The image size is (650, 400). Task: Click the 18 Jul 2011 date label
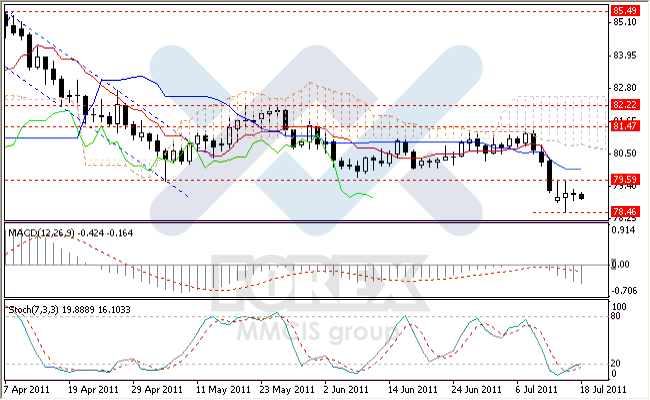(603, 390)
